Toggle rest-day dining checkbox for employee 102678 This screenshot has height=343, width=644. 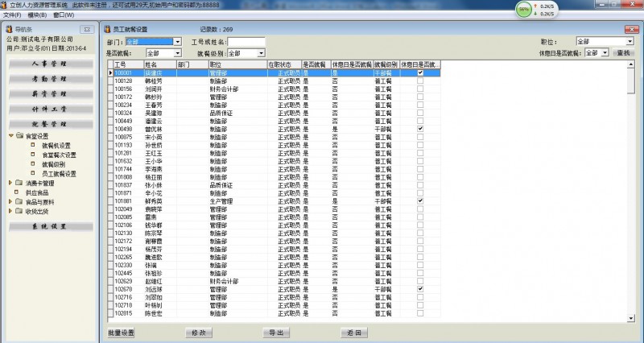420,289
